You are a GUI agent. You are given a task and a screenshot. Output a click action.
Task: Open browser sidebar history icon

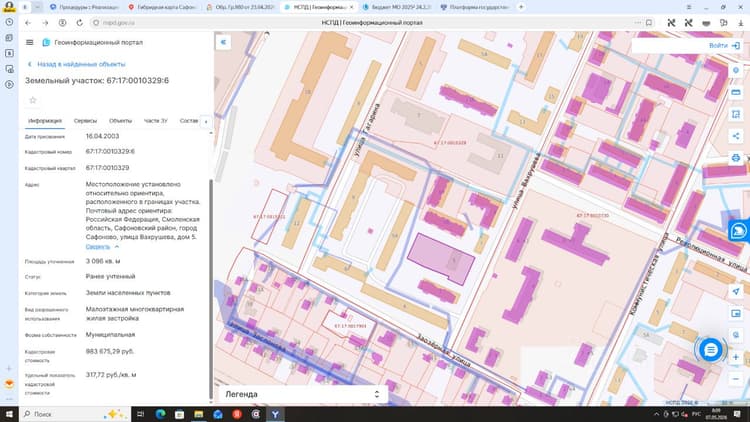[x=9, y=22]
